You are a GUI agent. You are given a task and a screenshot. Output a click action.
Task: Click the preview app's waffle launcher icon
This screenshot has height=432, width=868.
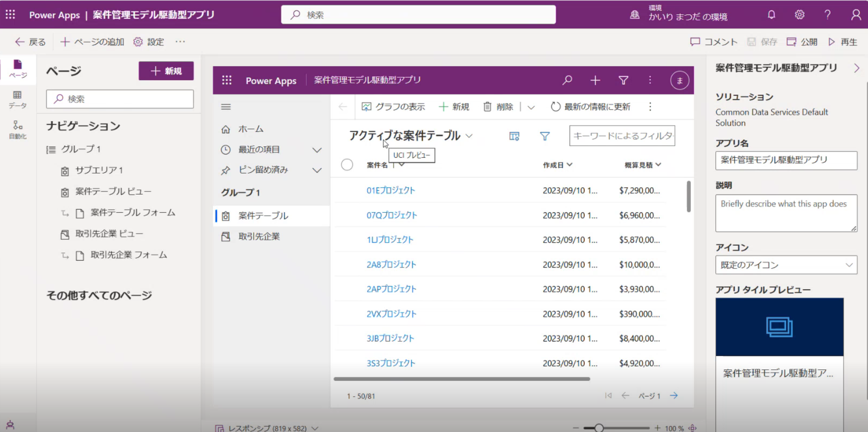[227, 80]
